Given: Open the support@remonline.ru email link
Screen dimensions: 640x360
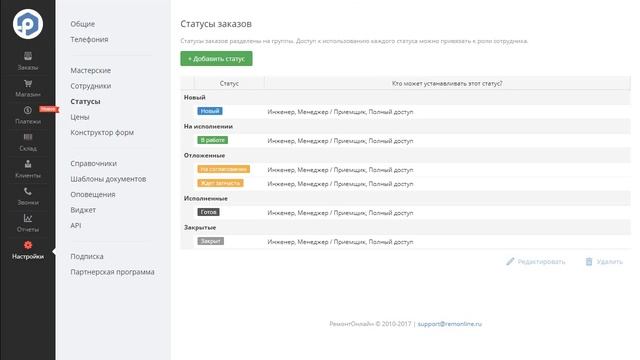Looking at the screenshot, I should coord(449,324).
